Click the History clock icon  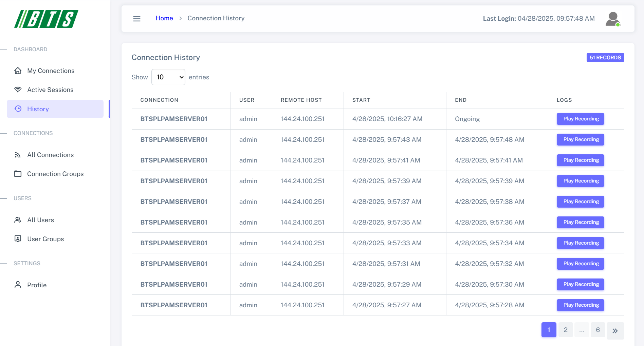tap(18, 109)
